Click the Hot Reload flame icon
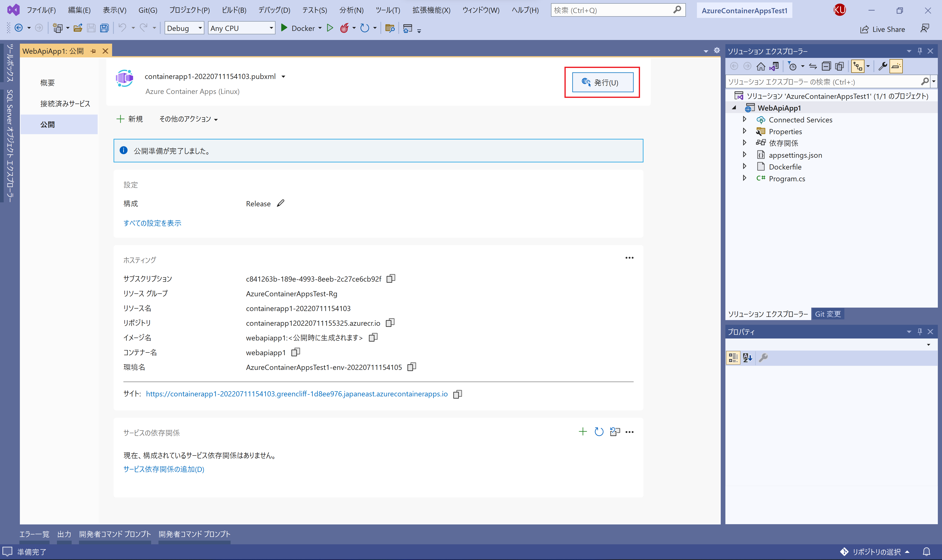Image resolution: width=942 pixels, height=560 pixels. click(x=344, y=28)
